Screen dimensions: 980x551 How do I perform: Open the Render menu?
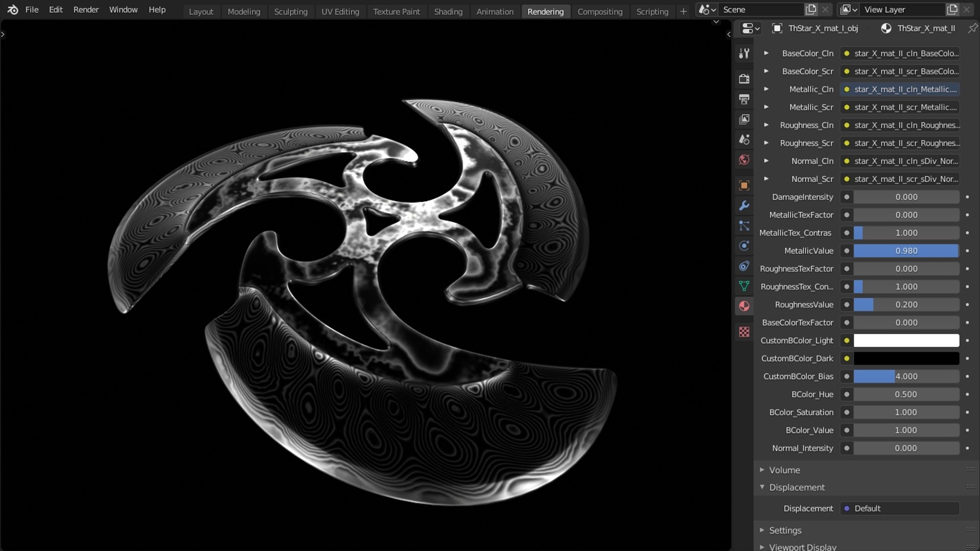click(86, 10)
